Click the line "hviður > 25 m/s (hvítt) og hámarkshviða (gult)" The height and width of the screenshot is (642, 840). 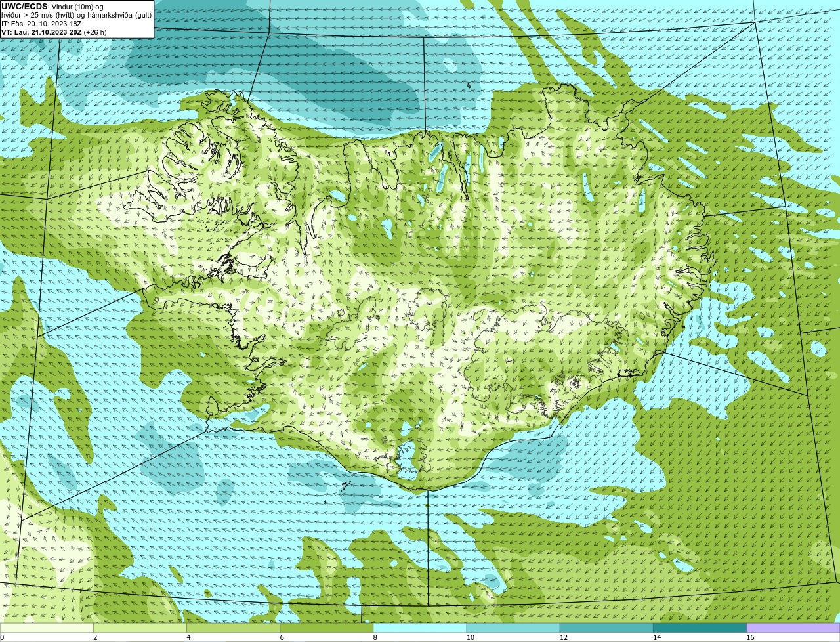76,15
